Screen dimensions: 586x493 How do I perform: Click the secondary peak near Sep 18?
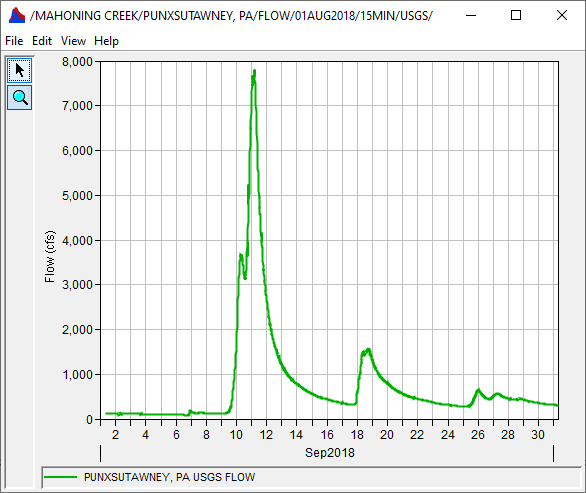click(x=368, y=350)
